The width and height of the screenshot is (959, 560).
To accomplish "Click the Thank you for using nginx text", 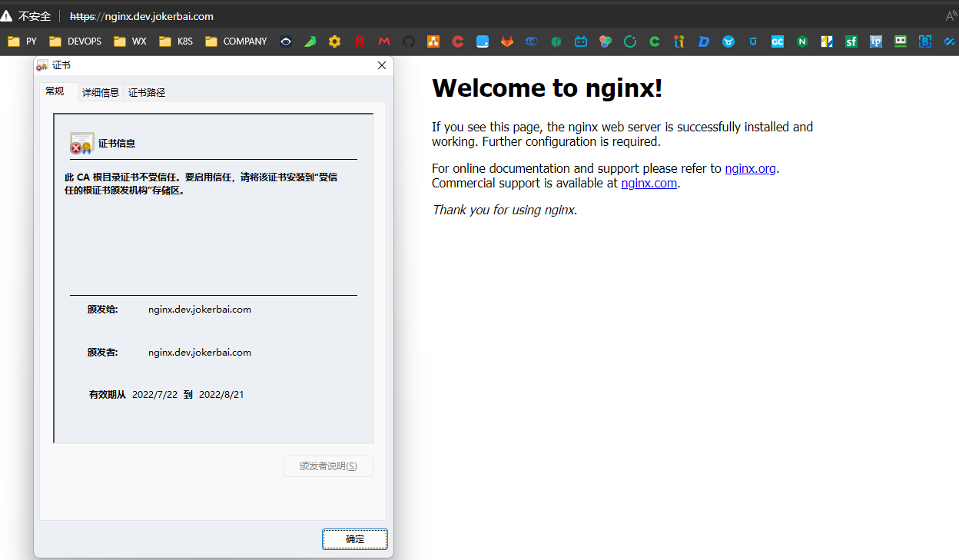I will click(505, 210).
